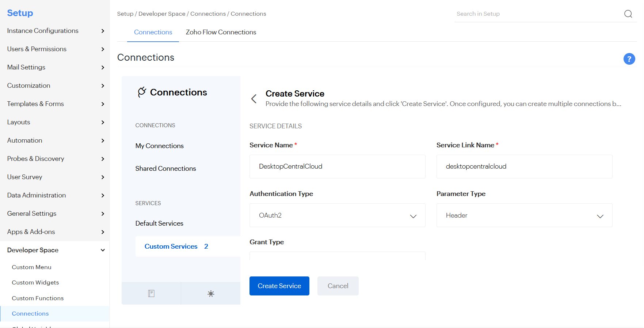Viewport: 644px width, 328px height.
Task: Expand Layouts section
Action: tap(55, 122)
